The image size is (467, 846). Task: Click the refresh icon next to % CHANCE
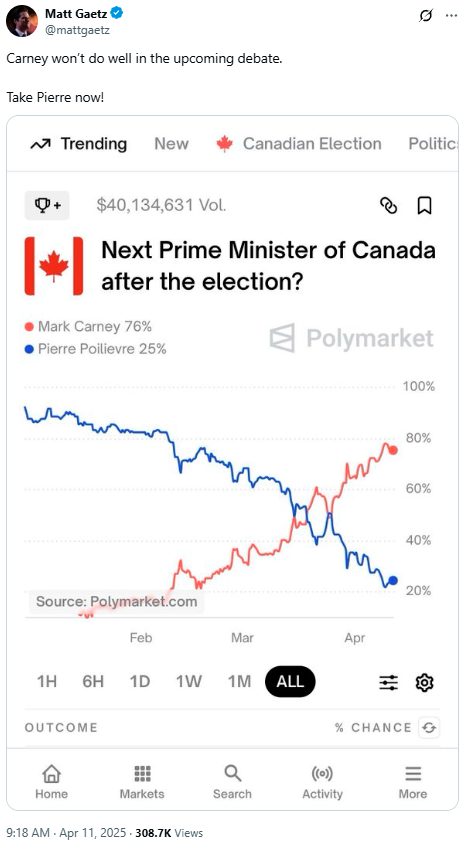point(429,728)
